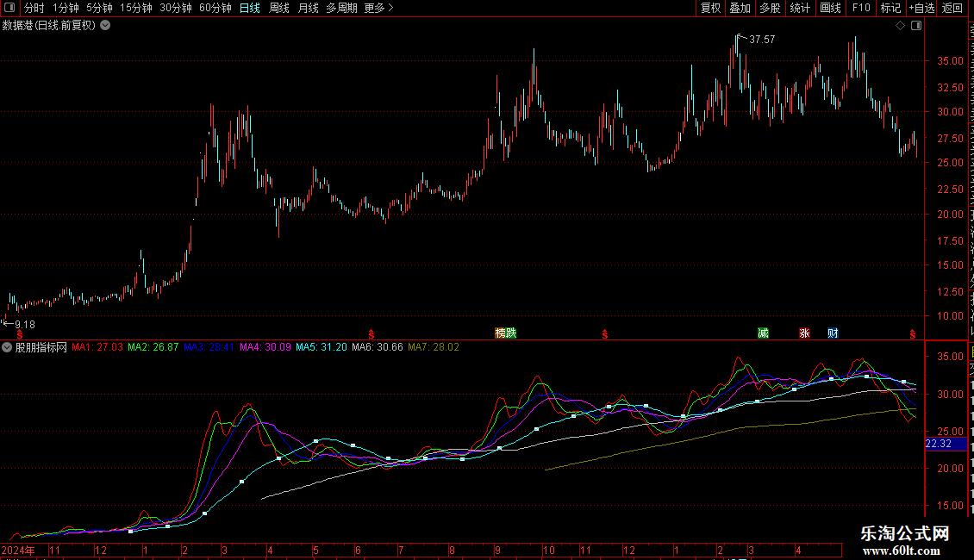Click the MA2: 26.87 indicator value
Screen dimensions: 974x560
click(x=153, y=348)
